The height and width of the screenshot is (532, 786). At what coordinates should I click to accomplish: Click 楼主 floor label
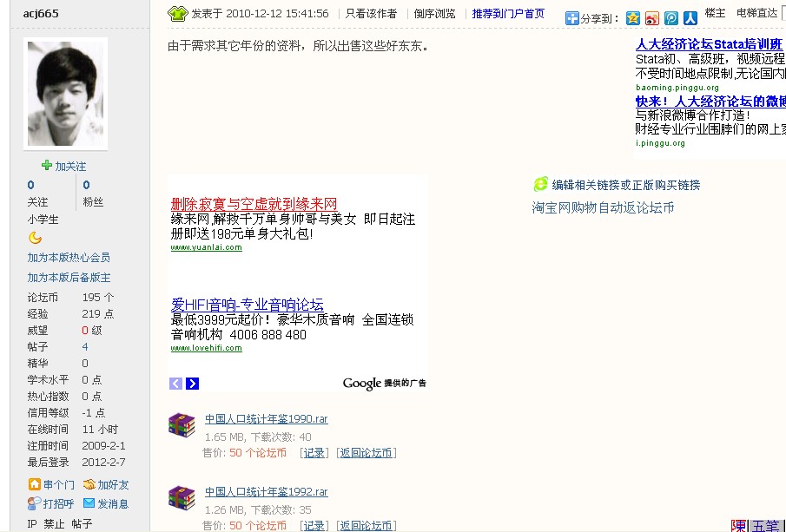tap(715, 13)
